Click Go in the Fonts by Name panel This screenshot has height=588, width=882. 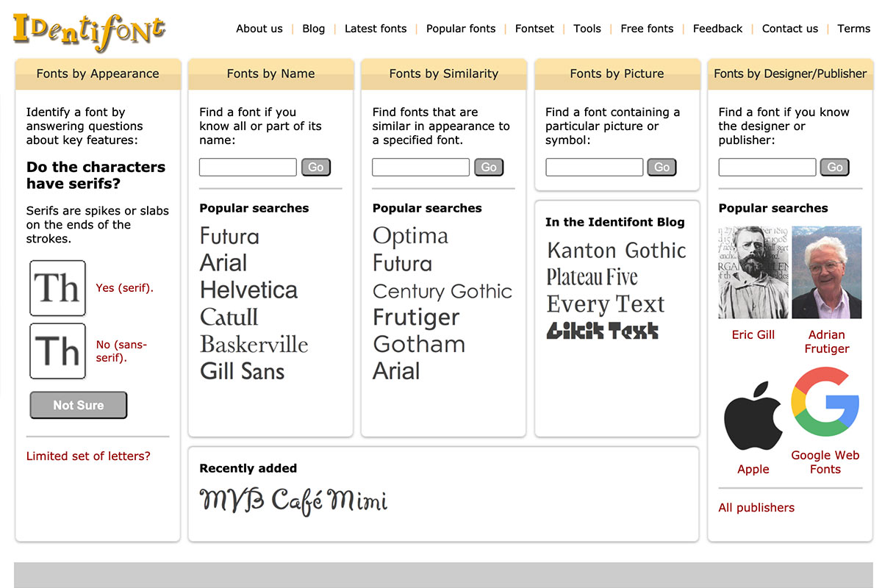(315, 167)
